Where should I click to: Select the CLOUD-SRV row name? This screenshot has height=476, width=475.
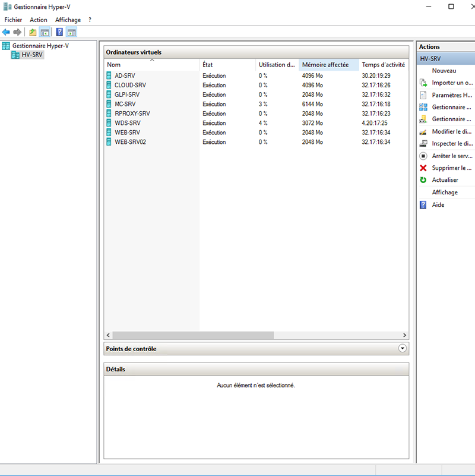pos(130,85)
